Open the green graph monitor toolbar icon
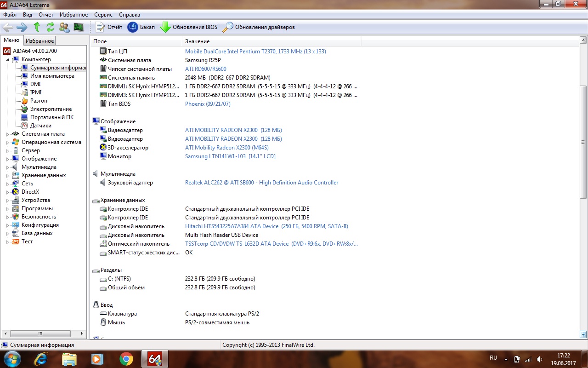 (79, 27)
